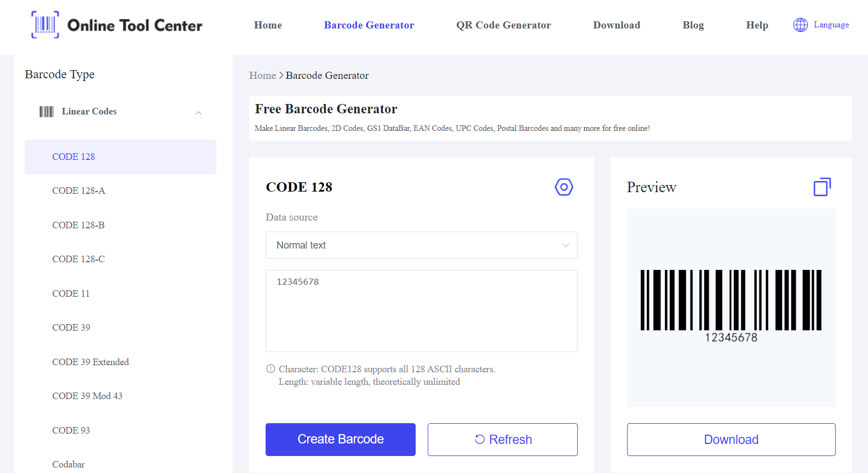Click the Create Barcode button
868x473 pixels.
[341, 440]
